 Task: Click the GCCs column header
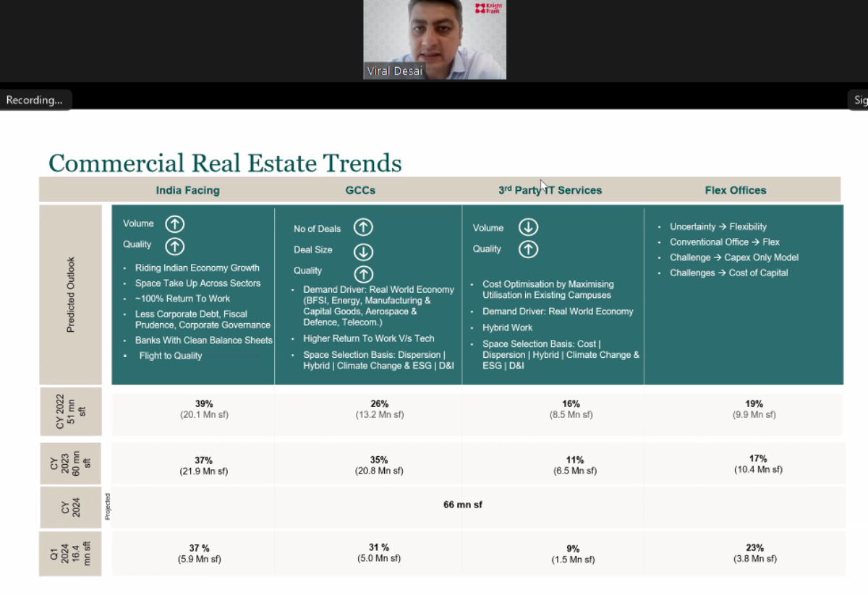360,190
